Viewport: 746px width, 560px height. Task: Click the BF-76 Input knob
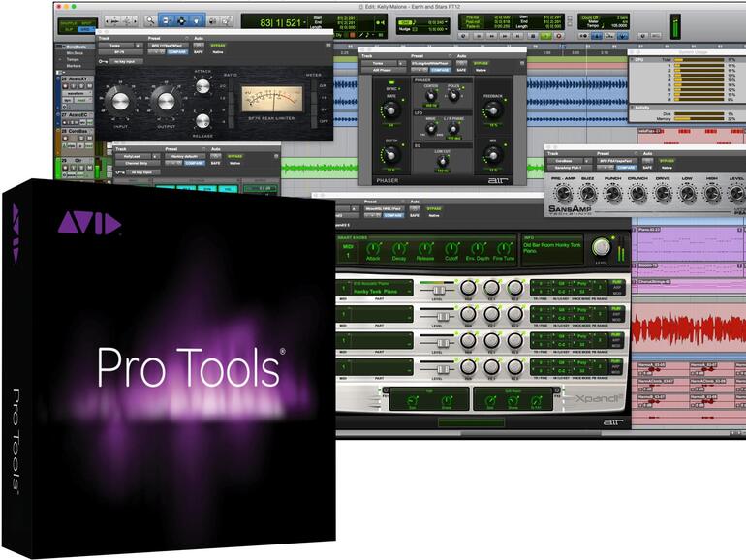click(120, 101)
